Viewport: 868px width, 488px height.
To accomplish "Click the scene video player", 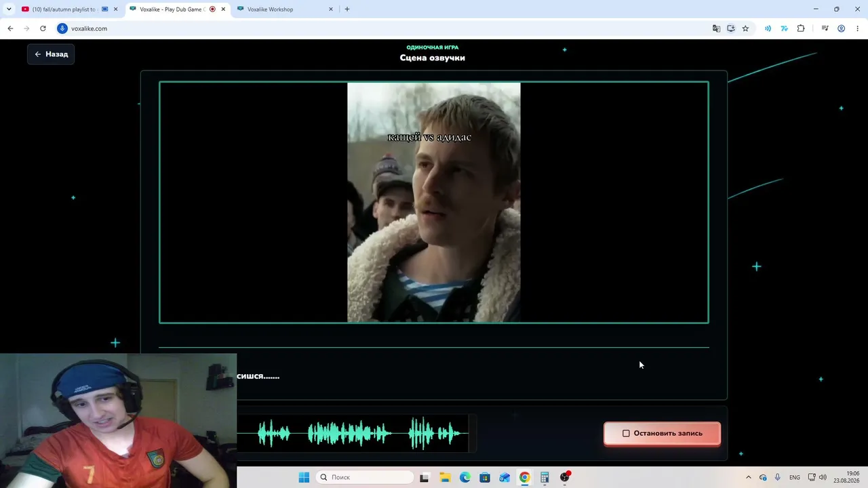I will [434, 202].
